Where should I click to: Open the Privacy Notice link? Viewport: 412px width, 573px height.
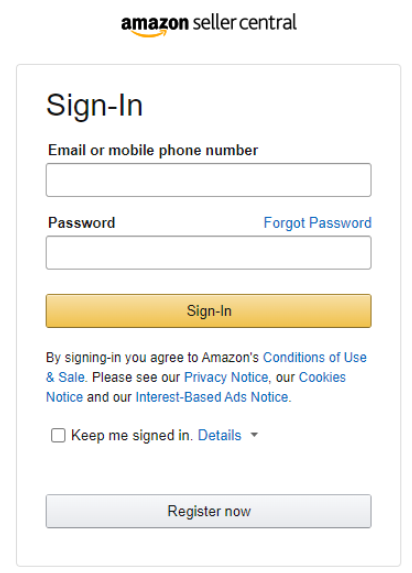coord(226,377)
